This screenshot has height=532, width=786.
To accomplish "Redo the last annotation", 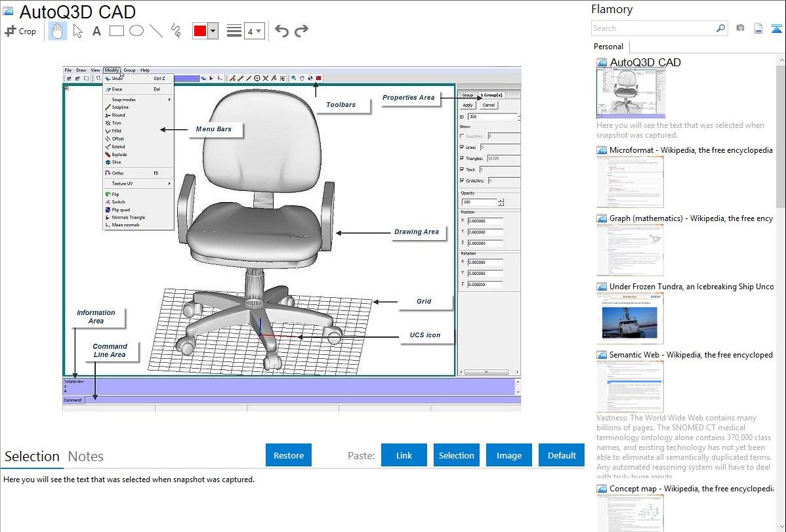I will (301, 31).
